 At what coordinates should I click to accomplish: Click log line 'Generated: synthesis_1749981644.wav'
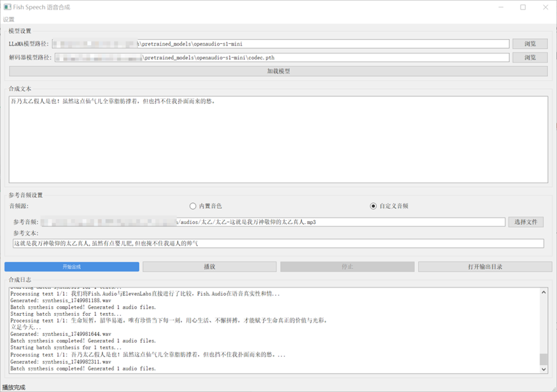point(60,334)
